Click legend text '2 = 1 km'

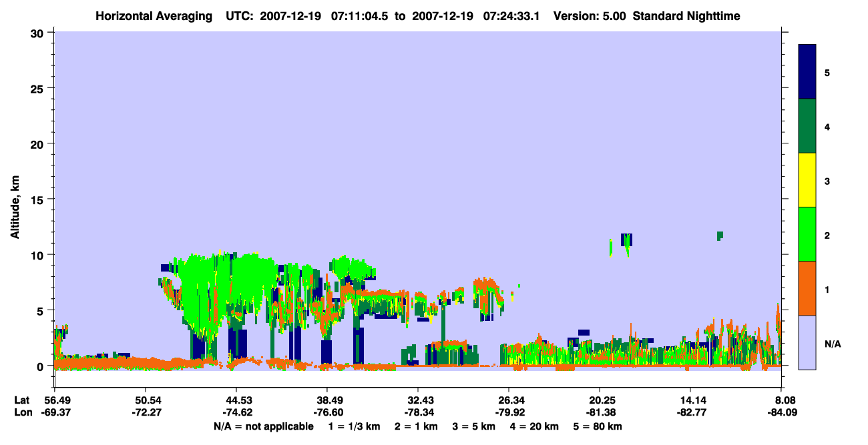(x=415, y=426)
